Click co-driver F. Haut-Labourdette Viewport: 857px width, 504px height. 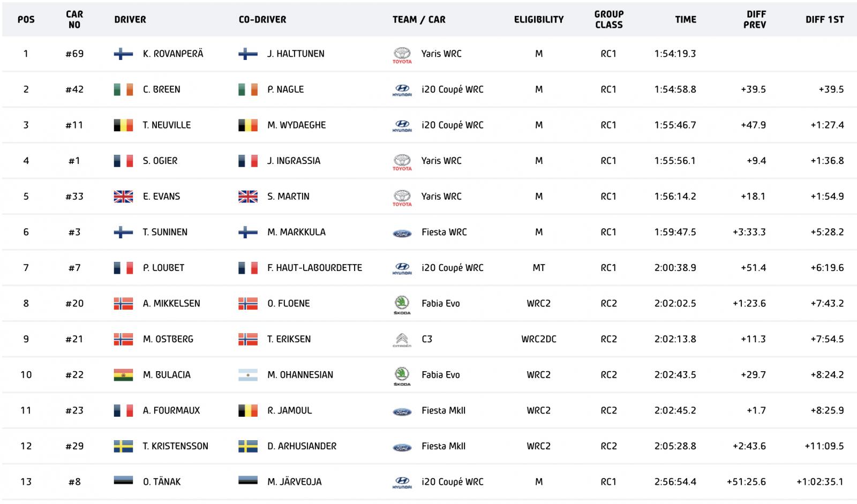pos(314,268)
